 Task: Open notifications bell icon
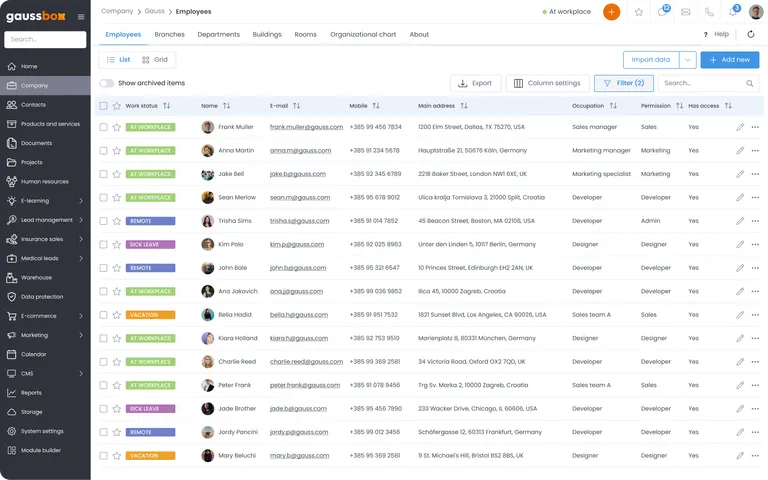(x=733, y=12)
